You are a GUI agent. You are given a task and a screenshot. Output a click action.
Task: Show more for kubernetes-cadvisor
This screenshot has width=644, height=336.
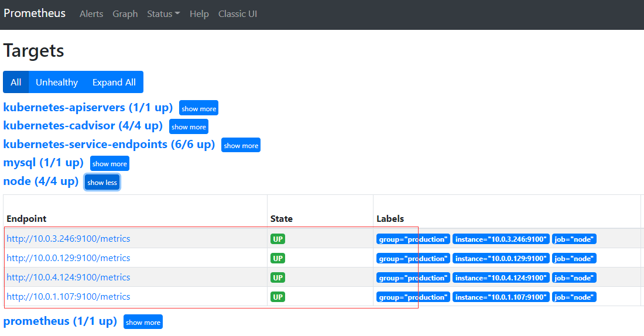click(x=189, y=127)
